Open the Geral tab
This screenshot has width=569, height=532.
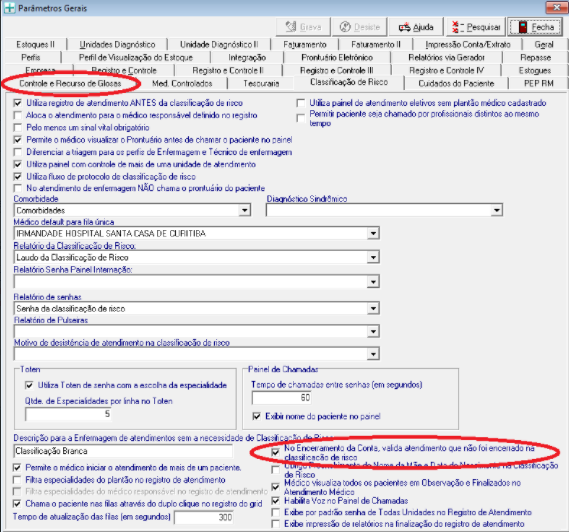coord(544,45)
